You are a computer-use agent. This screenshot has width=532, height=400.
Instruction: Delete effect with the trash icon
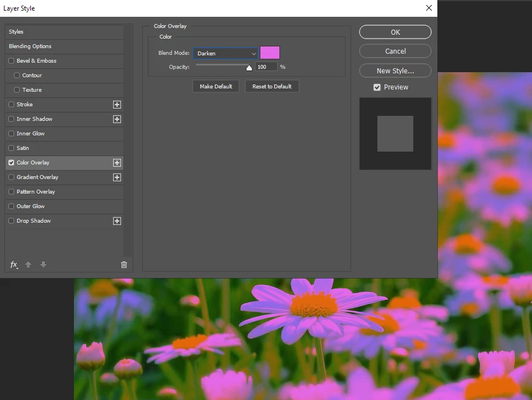click(124, 265)
